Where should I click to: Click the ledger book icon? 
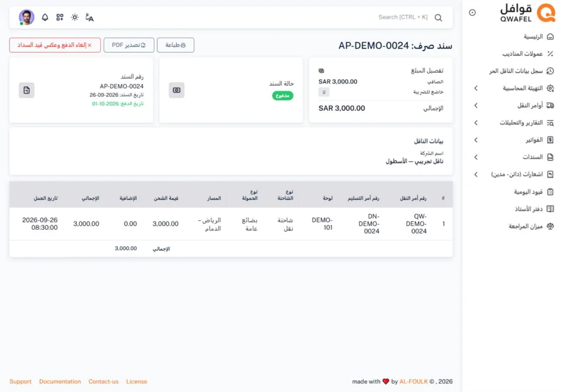click(x=550, y=209)
